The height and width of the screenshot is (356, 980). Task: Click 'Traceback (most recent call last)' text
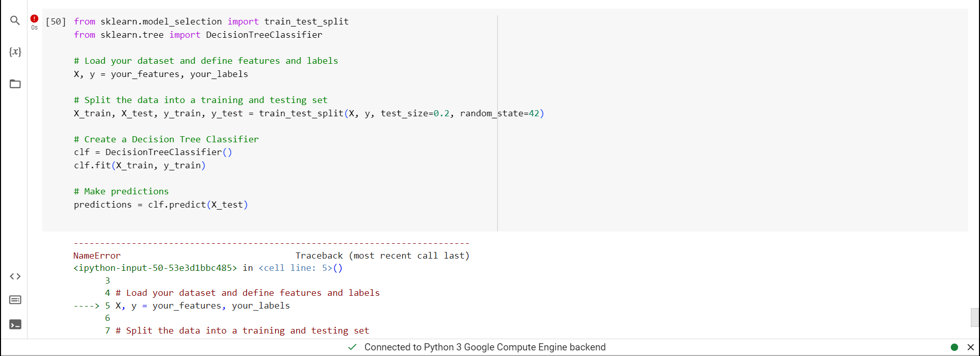[x=383, y=256]
